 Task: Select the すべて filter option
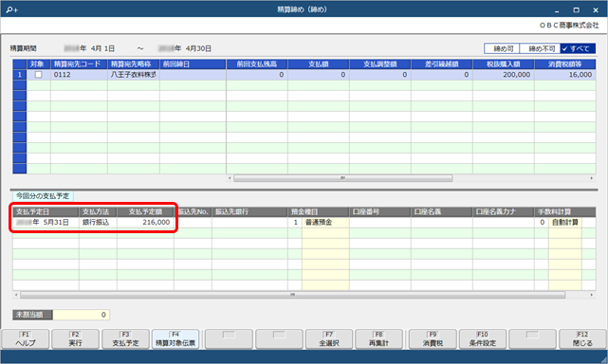tap(578, 48)
